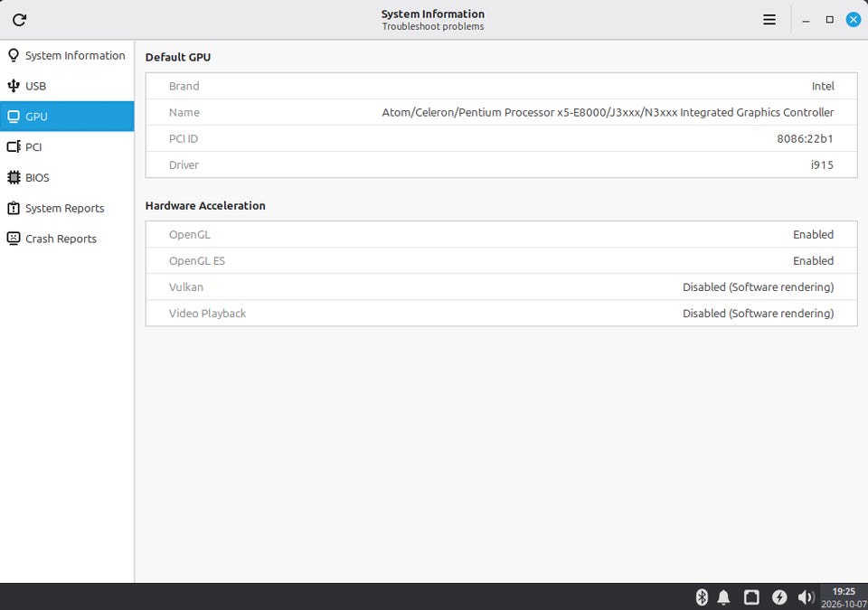Select the System Information lightbulb icon

point(14,55)
